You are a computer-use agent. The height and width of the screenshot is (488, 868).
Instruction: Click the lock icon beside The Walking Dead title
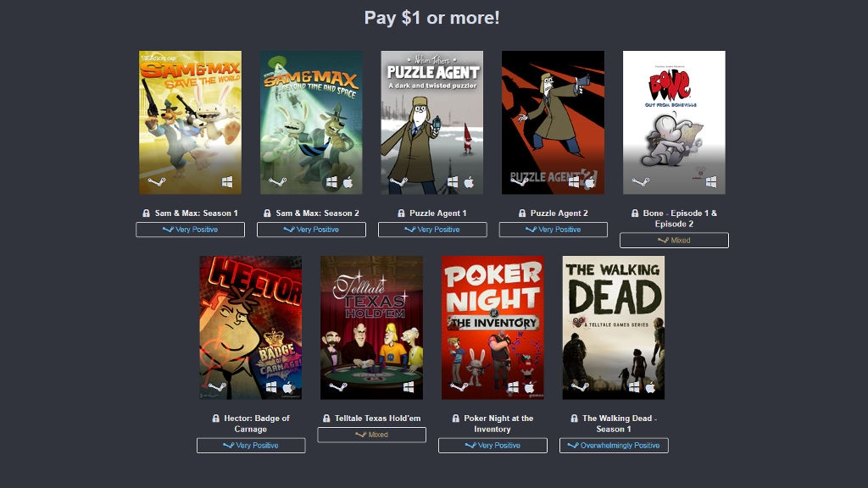pyautogui.click(x=574, y=419)
